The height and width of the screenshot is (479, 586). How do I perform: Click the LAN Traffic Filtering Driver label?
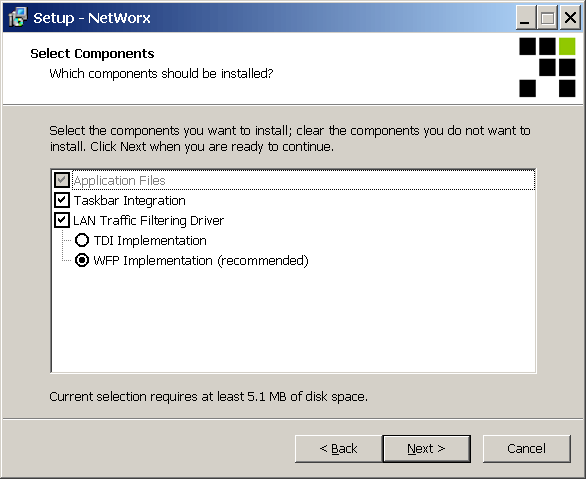(x=148, y=220)
